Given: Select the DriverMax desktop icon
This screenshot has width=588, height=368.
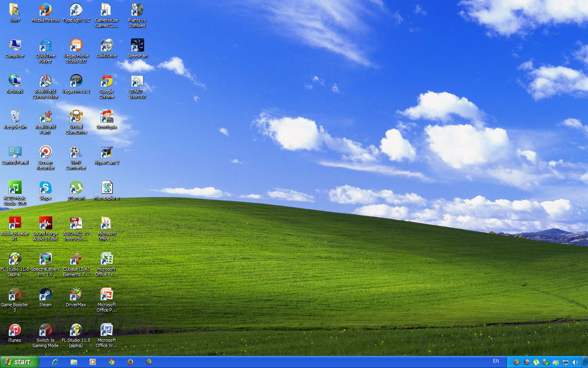Looking at the screenshot, I should pos(76,298).
